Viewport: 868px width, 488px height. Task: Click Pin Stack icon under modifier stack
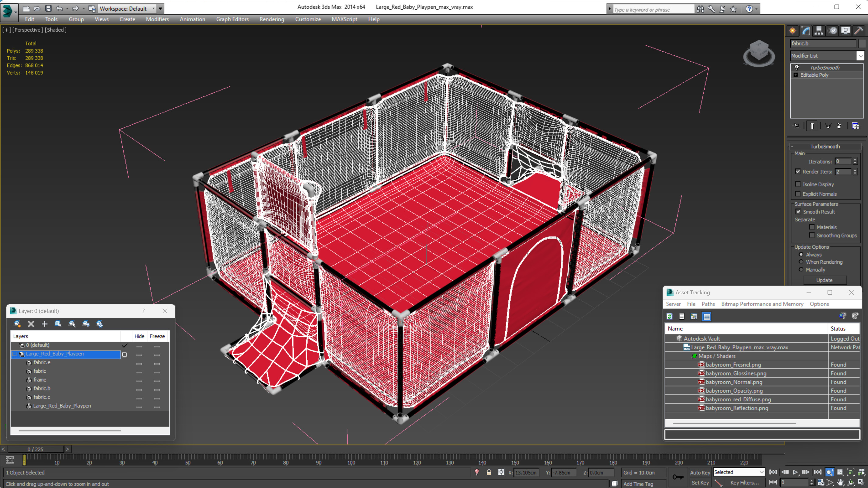pyautogui.click(x=796, y=126)
